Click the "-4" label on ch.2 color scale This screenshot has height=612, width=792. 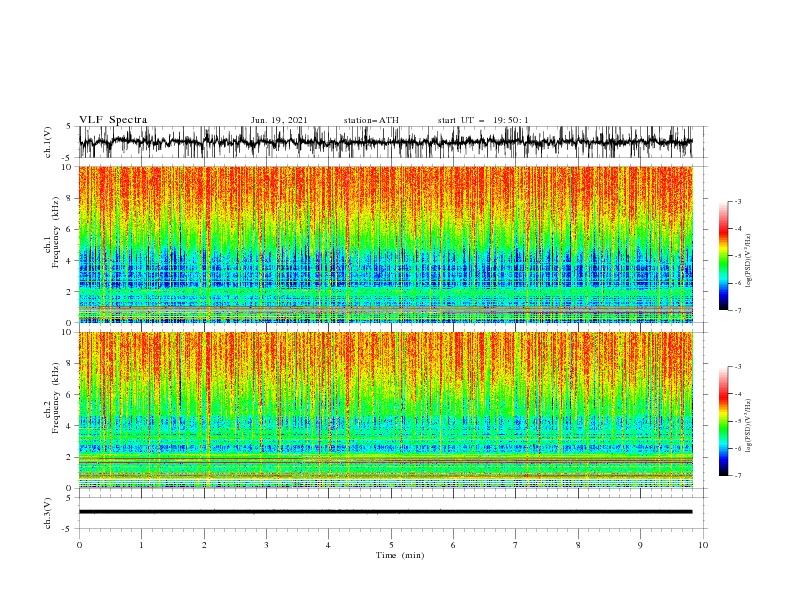pyautogui.click(x=737, y=394)
